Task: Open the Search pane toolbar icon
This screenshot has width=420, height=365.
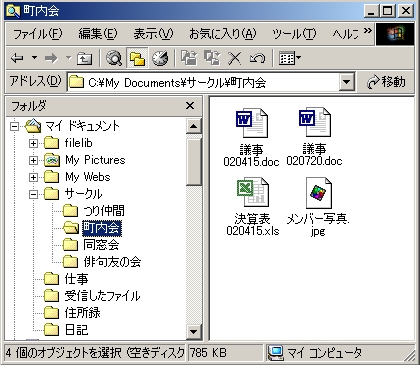Action: [x=114, y=59]
